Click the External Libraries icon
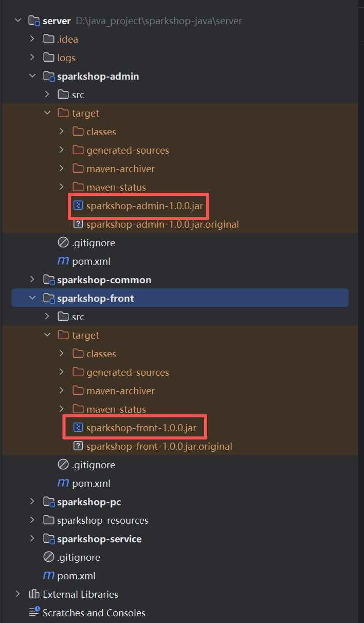 point(34,594)
